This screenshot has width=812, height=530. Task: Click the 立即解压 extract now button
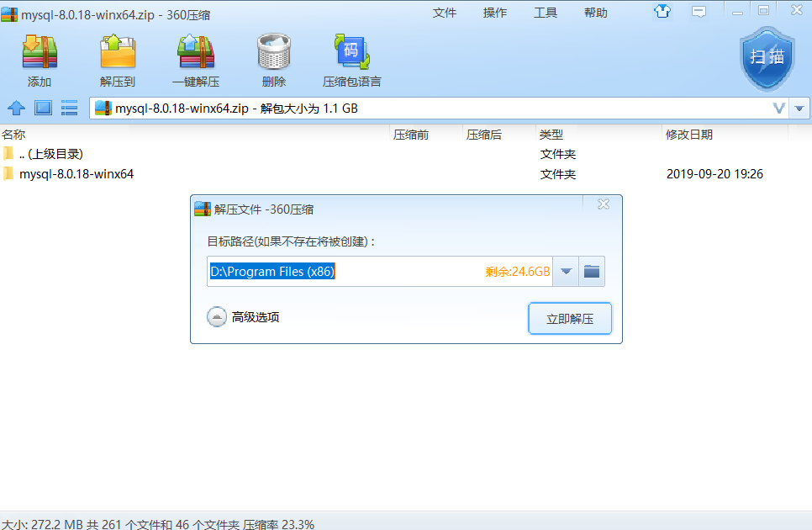570,319
